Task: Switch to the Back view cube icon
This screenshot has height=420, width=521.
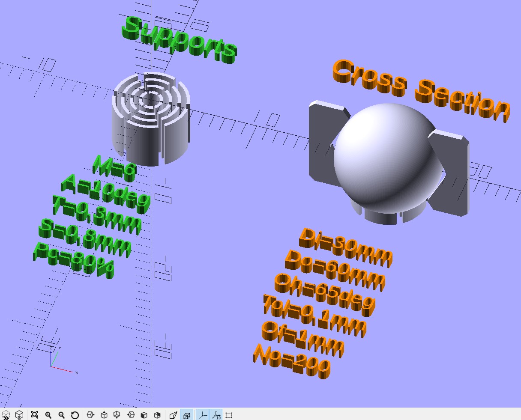Action: 157,415
